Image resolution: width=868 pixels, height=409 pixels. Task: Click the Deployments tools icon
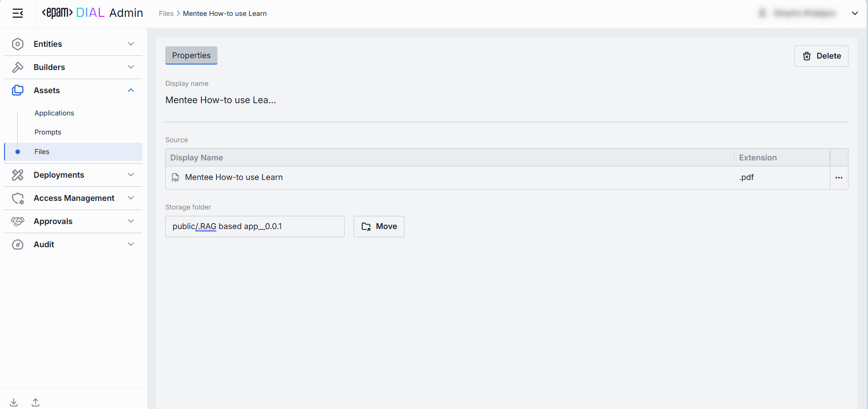coord(18,175)
